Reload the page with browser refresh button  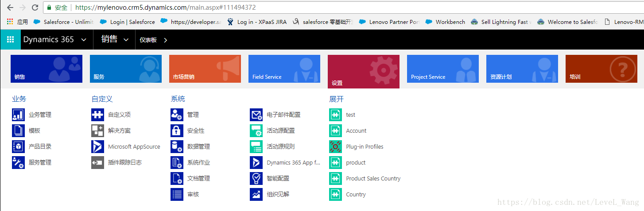point(35,8)
